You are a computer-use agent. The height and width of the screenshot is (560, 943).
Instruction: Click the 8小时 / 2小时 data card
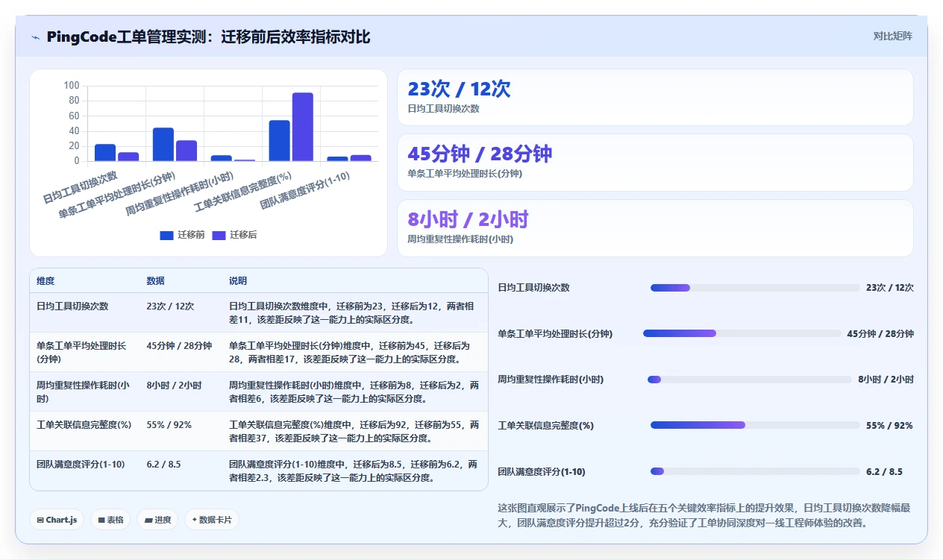pyautogui.click(x=655, y=228)
